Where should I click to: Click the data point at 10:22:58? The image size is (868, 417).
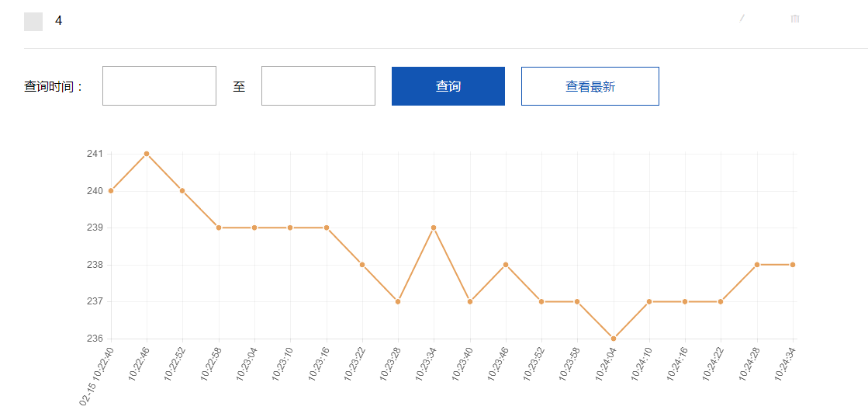tap(219, 228)
